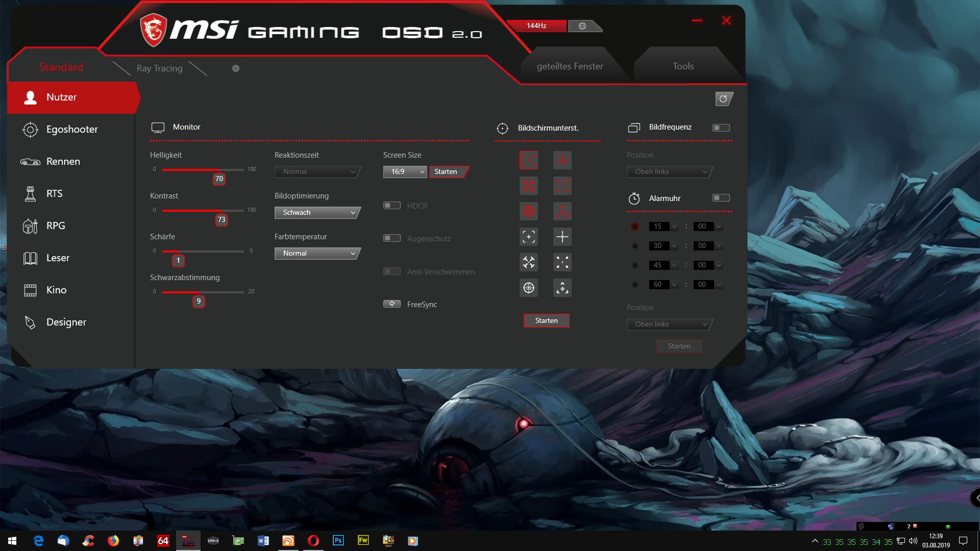
Task: Open the Farbtemperatur Normal dropdown
Action: 317,254
